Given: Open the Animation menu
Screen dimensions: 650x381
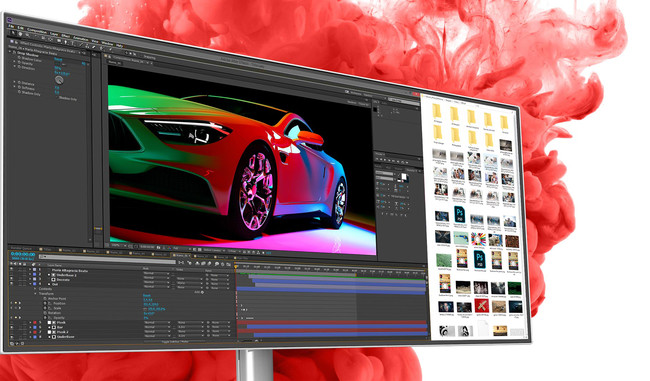Looking at the screenshot, I should tap(81, 39).
